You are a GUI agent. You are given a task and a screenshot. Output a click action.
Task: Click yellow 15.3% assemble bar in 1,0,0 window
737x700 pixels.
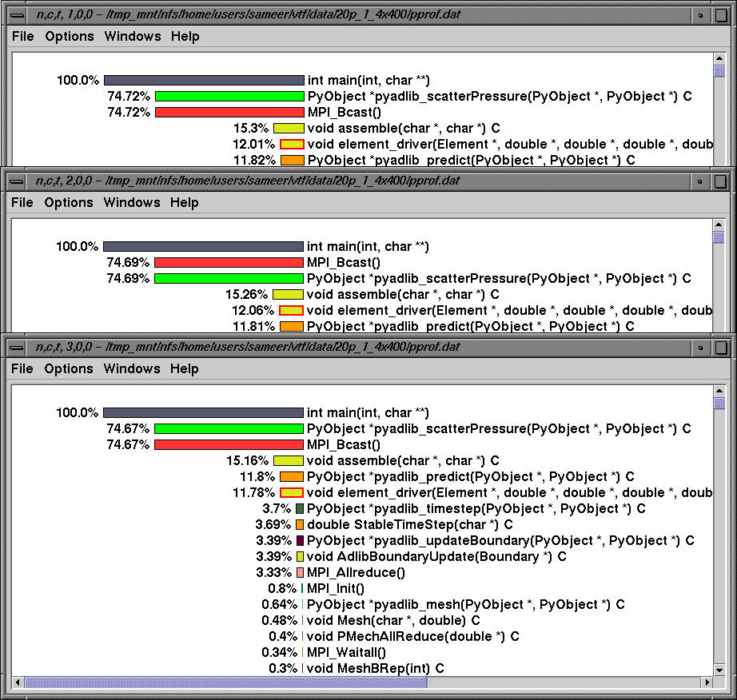pos(289,129)
